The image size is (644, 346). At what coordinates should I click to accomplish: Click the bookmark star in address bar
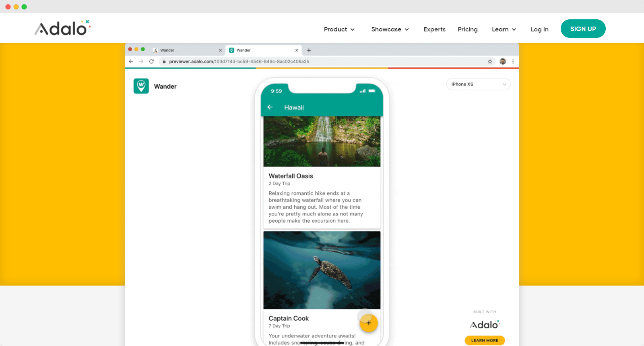[490, 62]
